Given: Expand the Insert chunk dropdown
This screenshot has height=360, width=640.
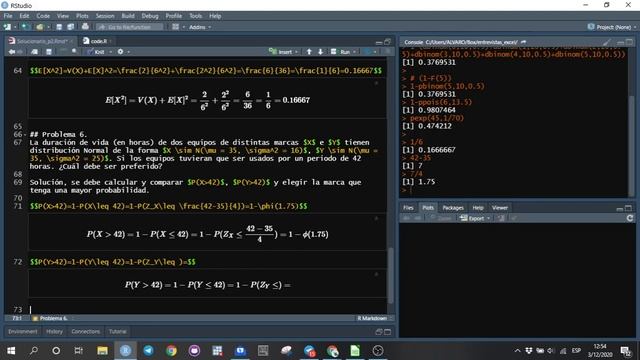Looking at the screenshot, I should (296, 52).
